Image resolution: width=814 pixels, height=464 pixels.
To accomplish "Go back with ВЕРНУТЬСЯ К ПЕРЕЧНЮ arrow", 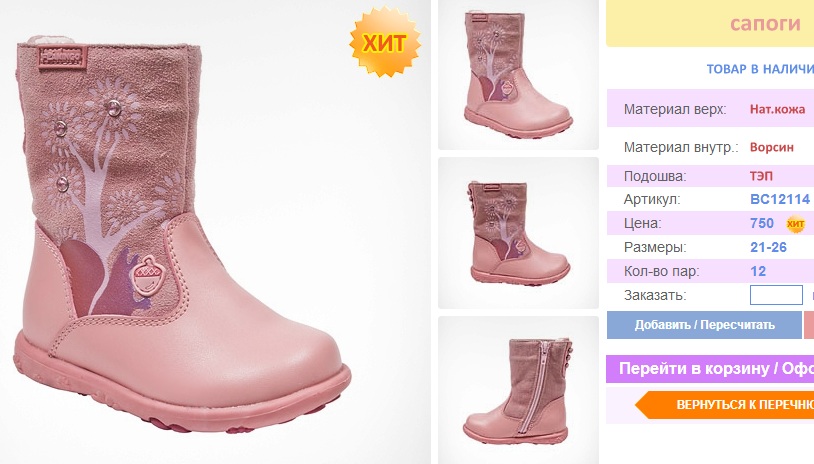I will point(725,405).
